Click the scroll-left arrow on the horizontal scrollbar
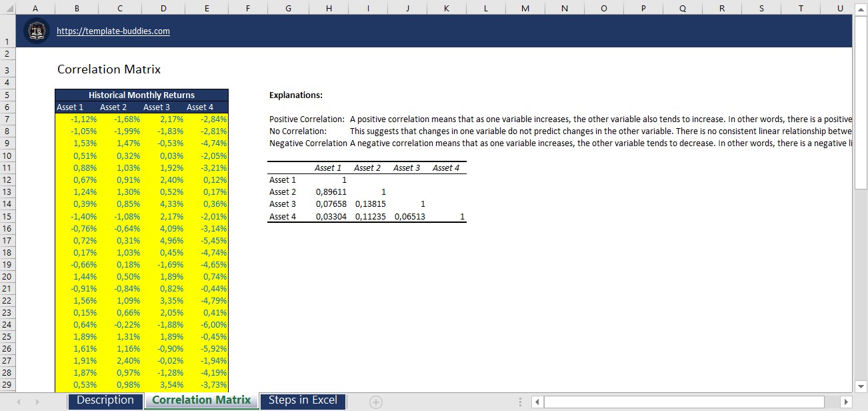This screenshot has height=411, width=868. (x=537, y=401)
